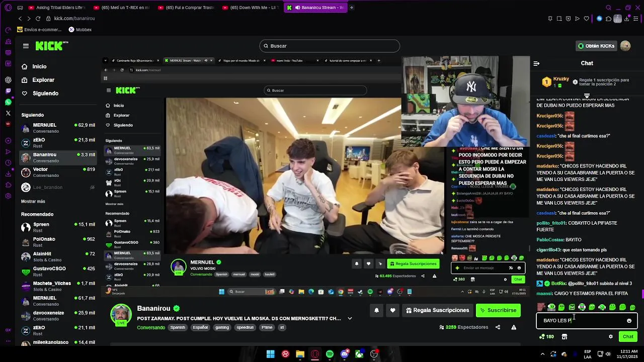This screenshot has height=362, width=644.
Task: Share the stream via share icon
Action: (498, 327)
